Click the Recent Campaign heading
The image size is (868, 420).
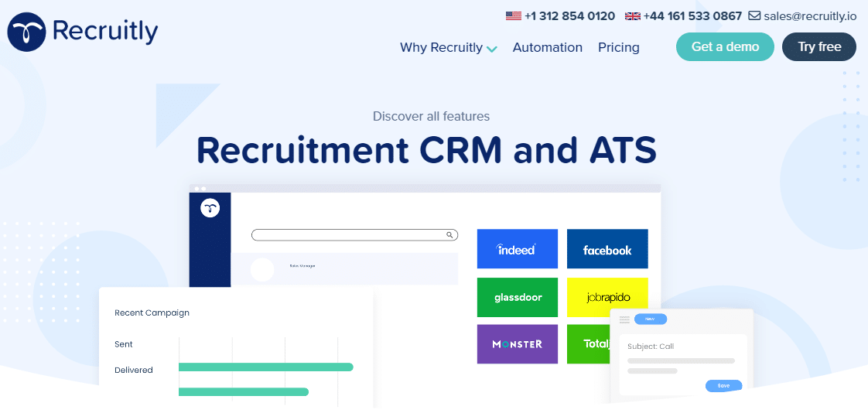[x=152, y=312]
